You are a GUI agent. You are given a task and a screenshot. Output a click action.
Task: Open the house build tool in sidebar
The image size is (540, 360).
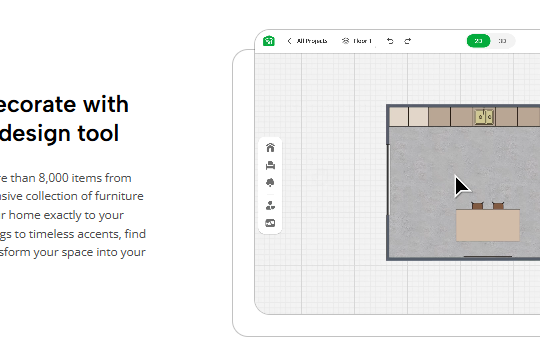[x=270, y=148]
